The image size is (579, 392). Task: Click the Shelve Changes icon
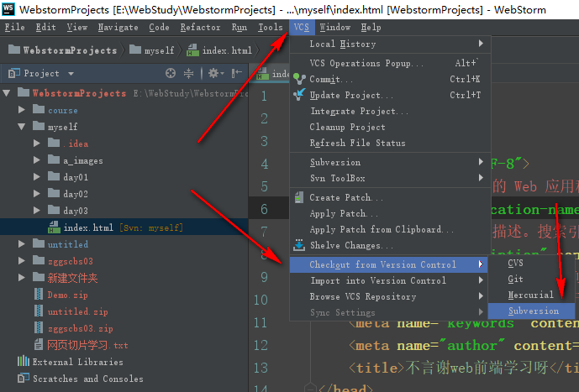pyautogui.click(x=299, y=245)
